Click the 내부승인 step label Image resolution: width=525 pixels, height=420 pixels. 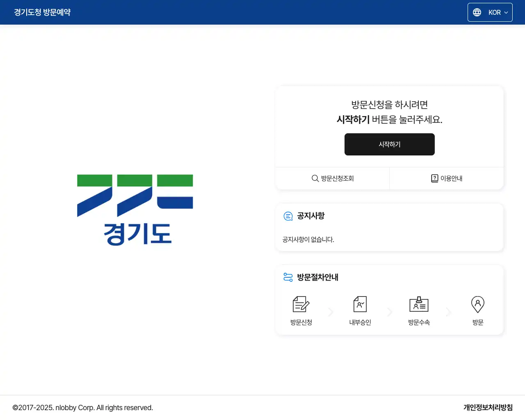[360, 322]
